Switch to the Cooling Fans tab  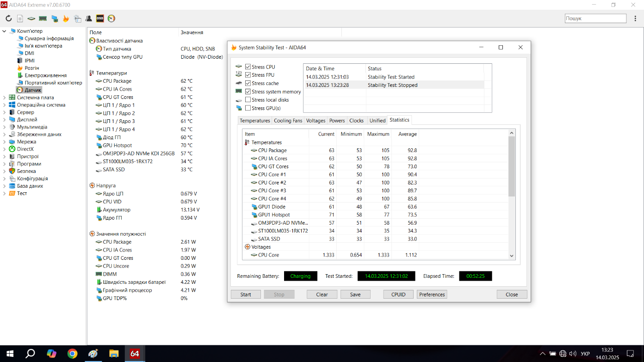tap(288, 121)
